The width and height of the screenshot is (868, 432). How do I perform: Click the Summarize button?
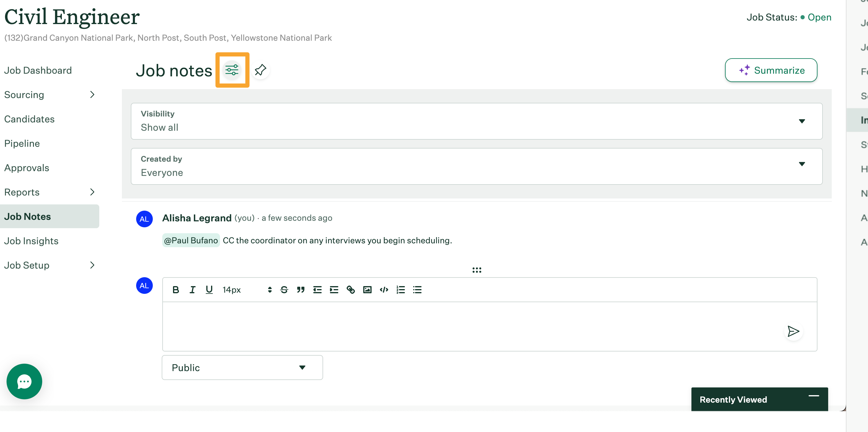pos(771,70)
